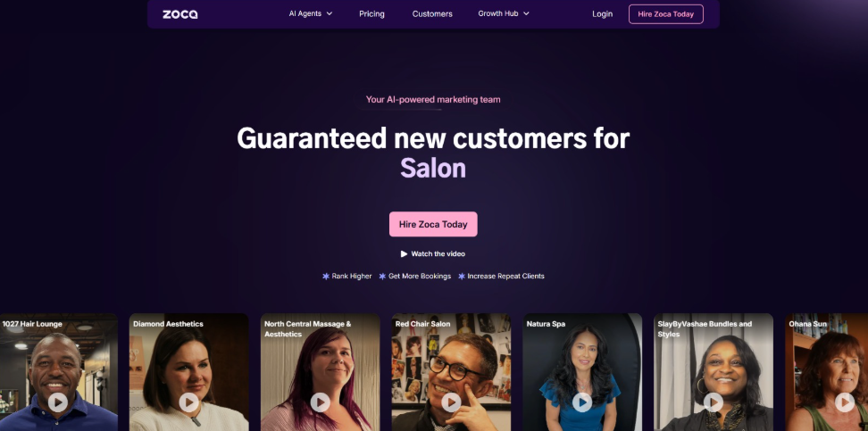Click the Rank Higher star icon
The width and height of the screenshot is (868, 431).
point(325,276)
